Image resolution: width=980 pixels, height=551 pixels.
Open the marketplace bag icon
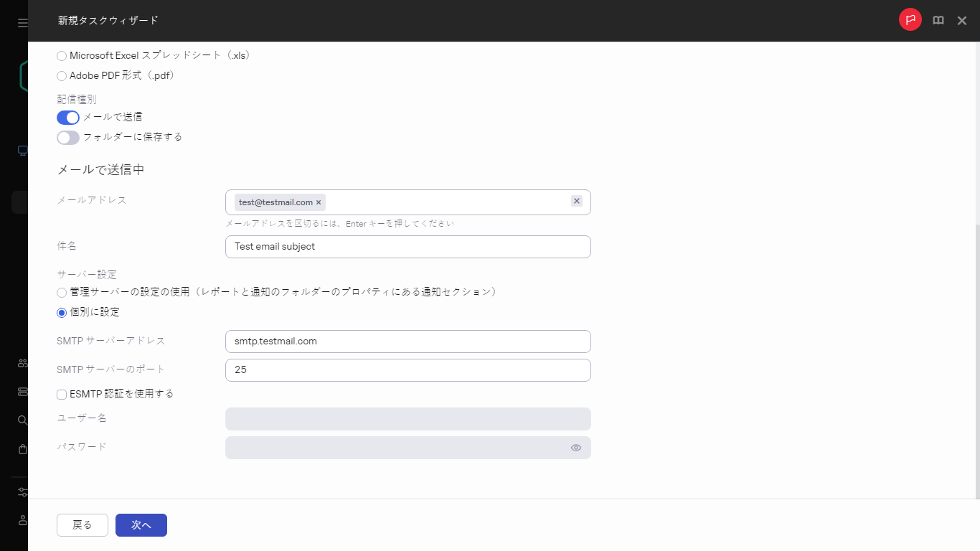pos(21,448)
